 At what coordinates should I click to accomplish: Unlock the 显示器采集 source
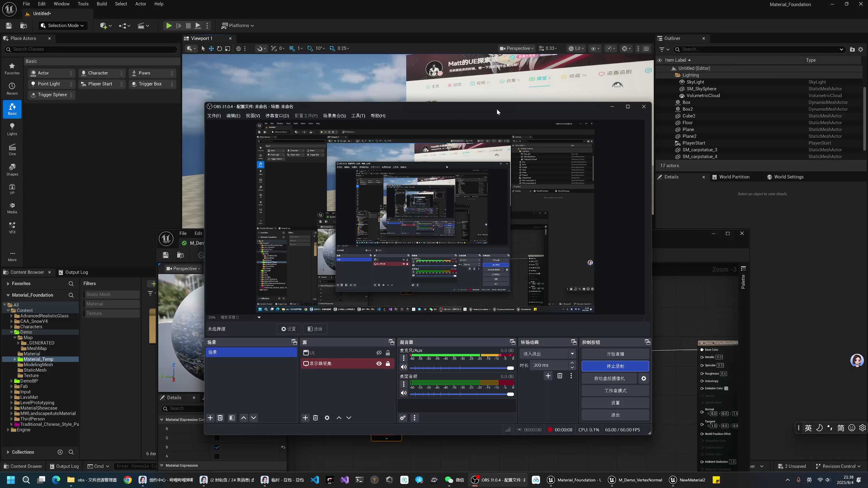388,363
